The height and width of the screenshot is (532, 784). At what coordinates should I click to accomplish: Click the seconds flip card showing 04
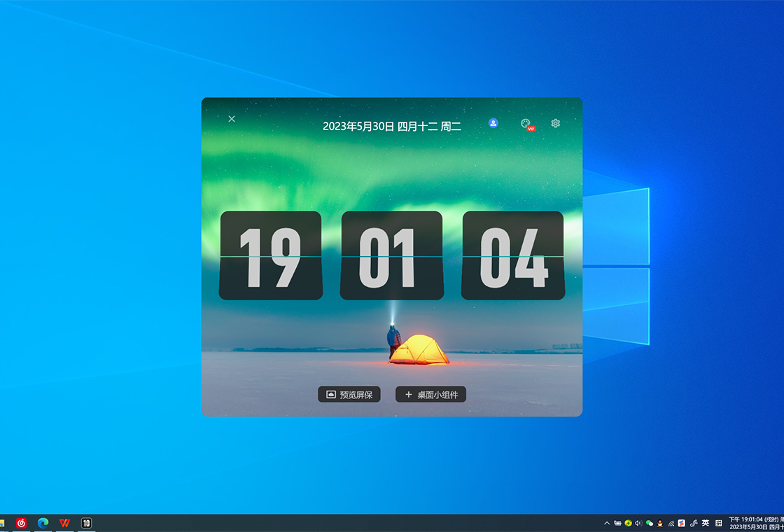(512, 255)
